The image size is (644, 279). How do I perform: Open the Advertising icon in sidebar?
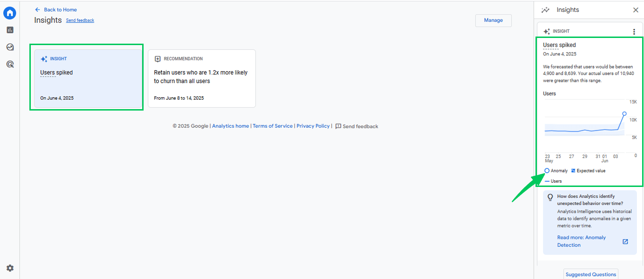pyautogui.click(x=10, y=64)
